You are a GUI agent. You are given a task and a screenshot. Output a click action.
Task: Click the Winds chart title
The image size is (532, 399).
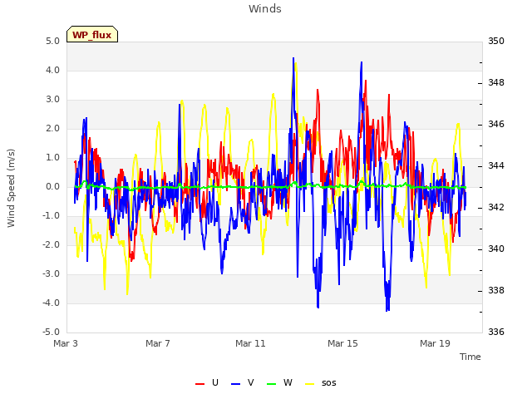tap(265, 9)
